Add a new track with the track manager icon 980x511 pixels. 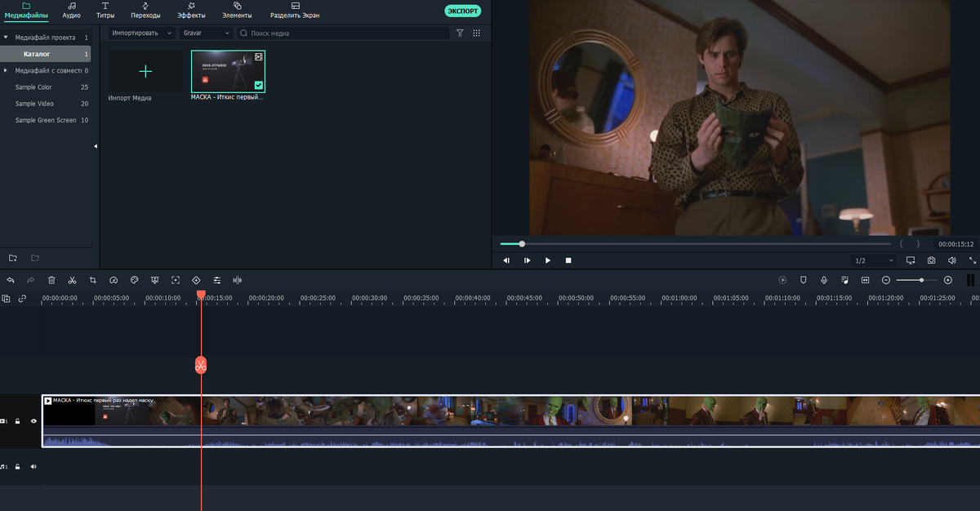click(6, 299)
